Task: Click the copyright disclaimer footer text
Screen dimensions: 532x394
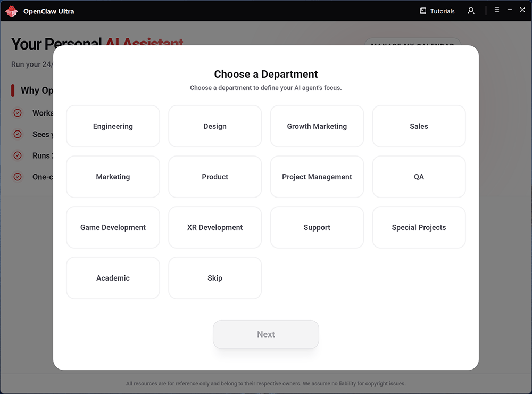Action: coord(266,383)
